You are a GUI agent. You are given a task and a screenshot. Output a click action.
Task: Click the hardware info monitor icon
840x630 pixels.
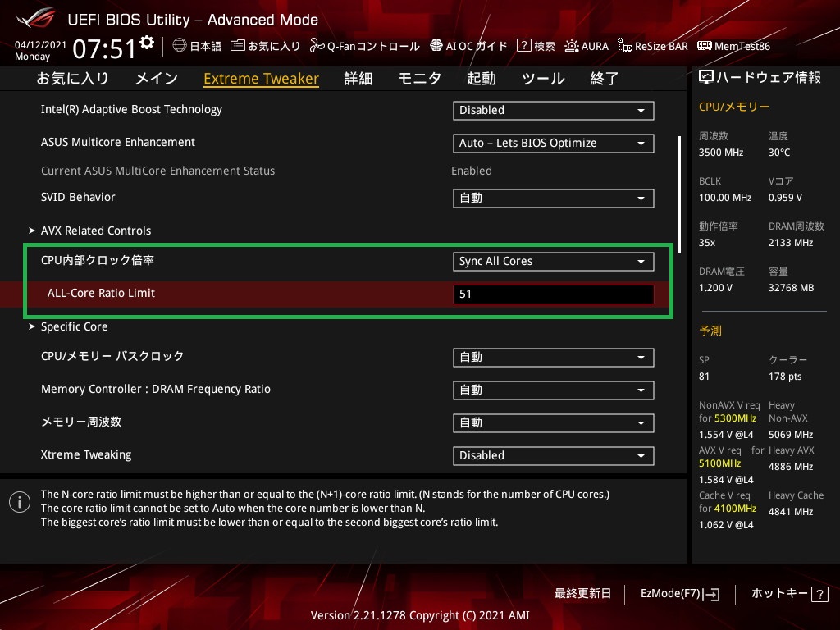(x=705, y=78)
